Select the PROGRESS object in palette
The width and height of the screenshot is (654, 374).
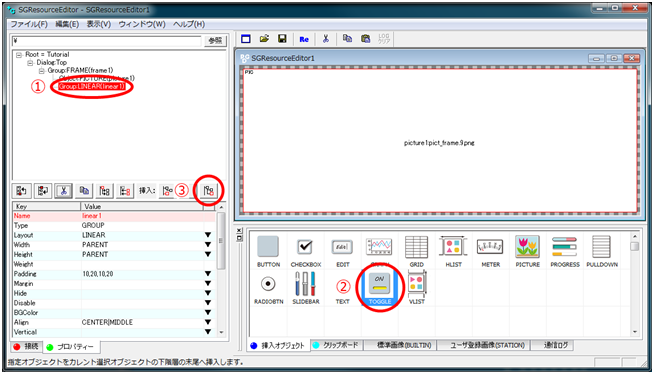click(x=565, y=251)
